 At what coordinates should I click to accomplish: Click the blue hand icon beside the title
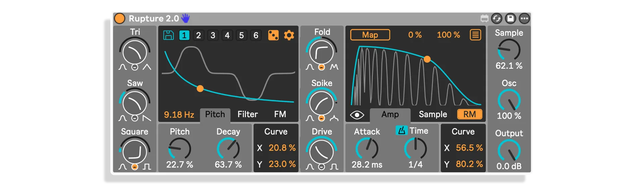click(185, 18)
